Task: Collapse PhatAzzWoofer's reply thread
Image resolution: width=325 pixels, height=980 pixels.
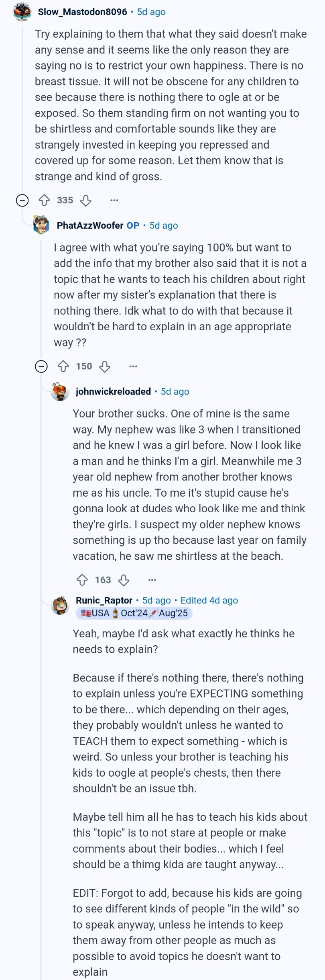Action: [x=41, y=366]
